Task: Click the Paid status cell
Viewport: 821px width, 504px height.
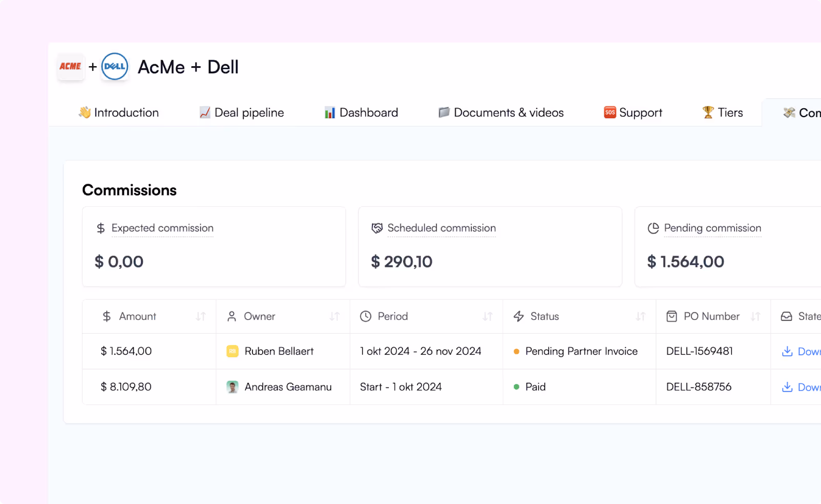Action: (535, 387)
